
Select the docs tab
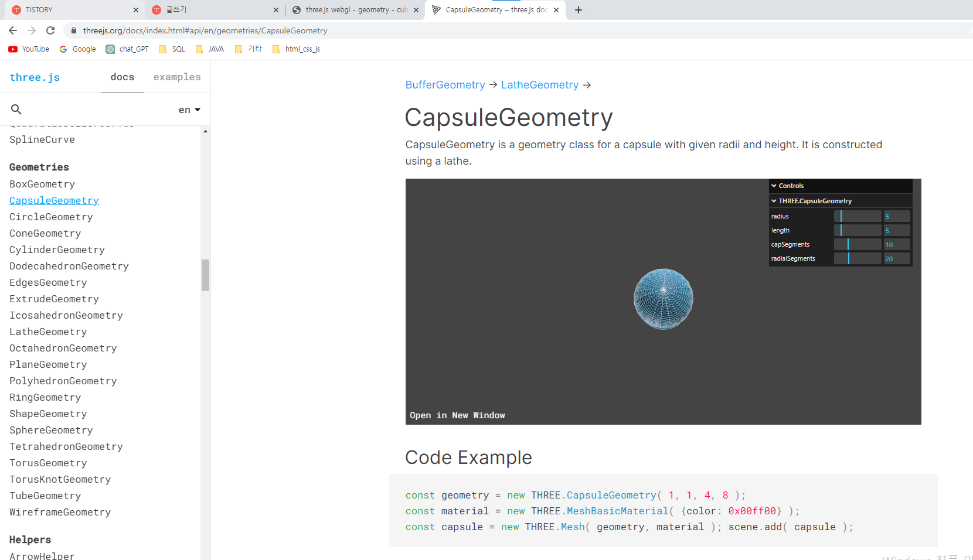tap(123, 77)
